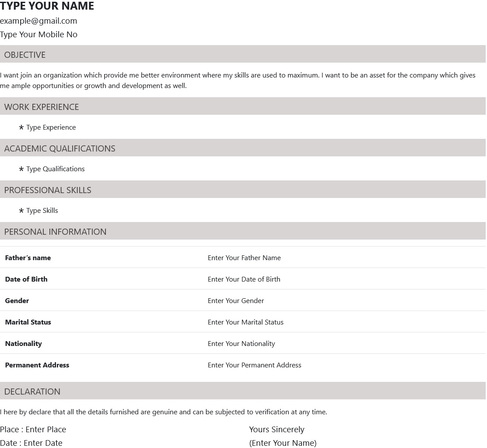Click the declaration statement text

[164, 412]
